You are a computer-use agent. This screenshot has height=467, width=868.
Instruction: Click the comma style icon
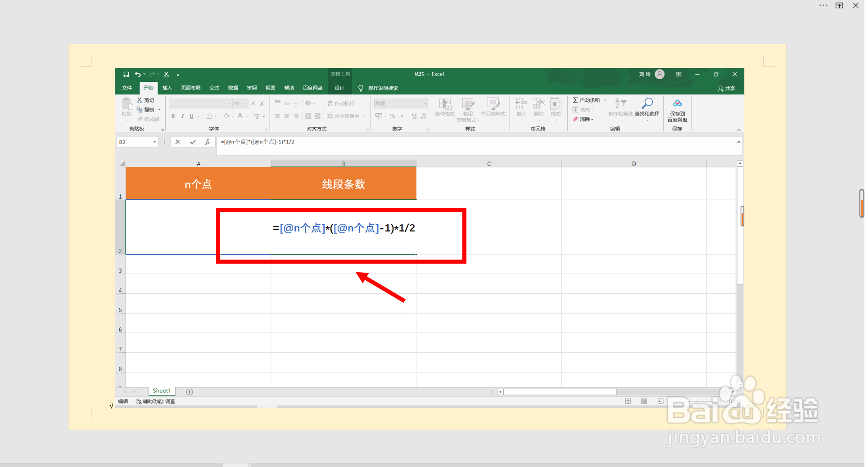click(x=402, y=116)
